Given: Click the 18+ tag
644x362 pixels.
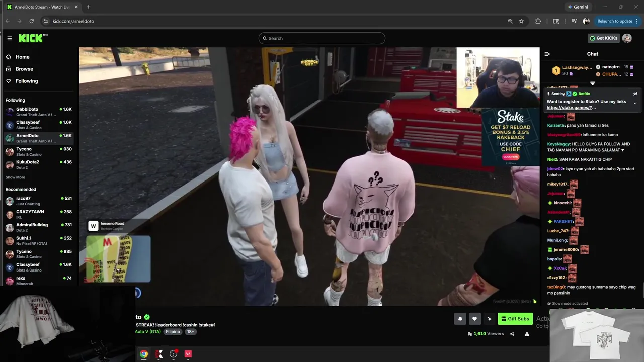Looking at the screenshot, I should [x=190, y=332].
